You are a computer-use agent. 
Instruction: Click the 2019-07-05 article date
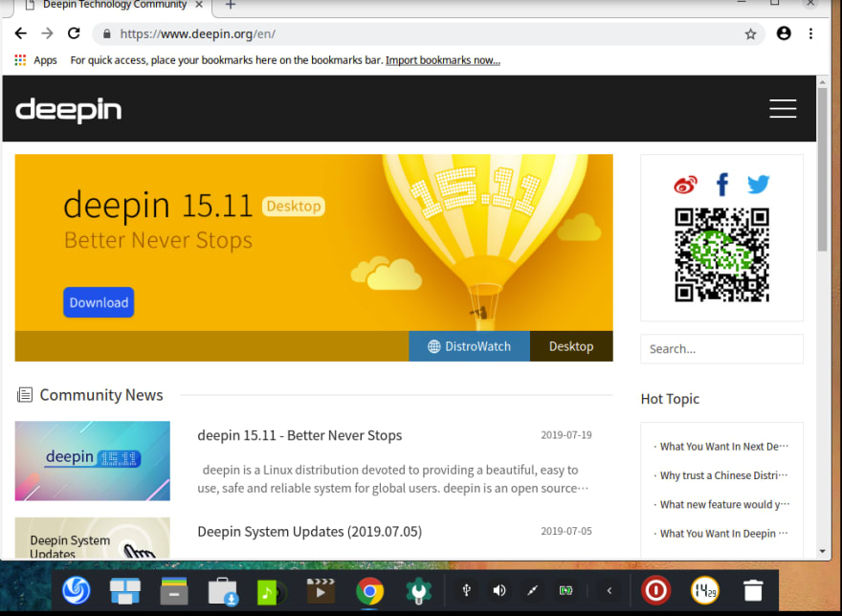[566, 531]
